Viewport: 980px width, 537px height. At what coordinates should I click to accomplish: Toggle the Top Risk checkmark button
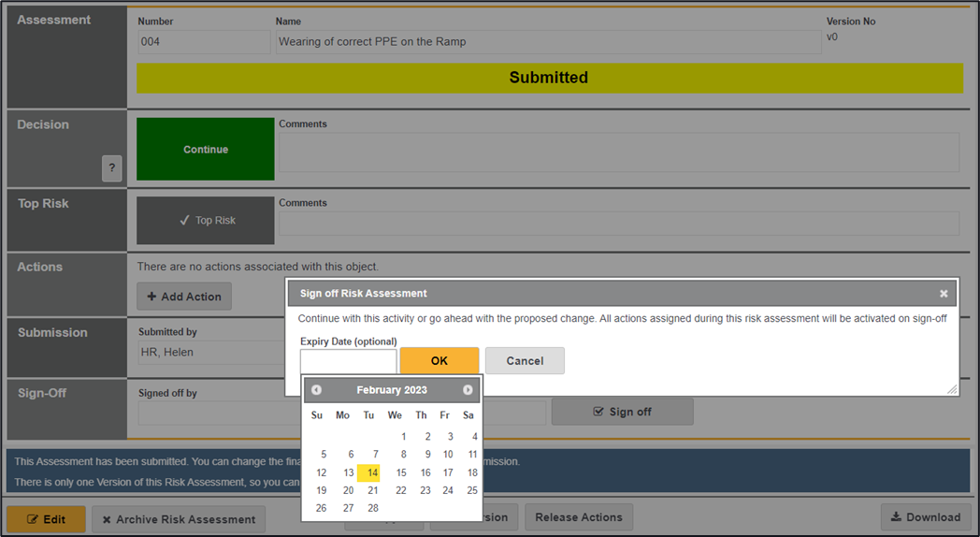pyautogui.click(x=206, y=221)
